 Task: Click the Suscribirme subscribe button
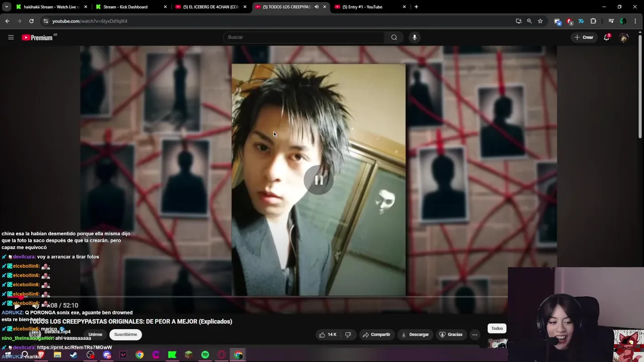click(125, 334)
